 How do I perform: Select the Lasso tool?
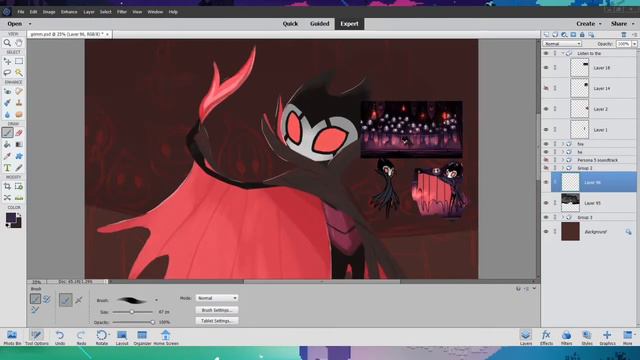pos(7,73)
